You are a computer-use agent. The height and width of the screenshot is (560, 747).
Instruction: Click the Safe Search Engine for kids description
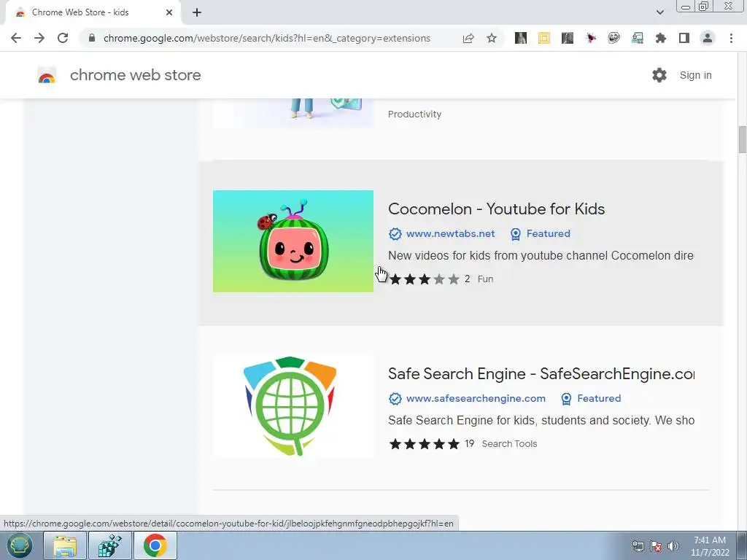541,421
